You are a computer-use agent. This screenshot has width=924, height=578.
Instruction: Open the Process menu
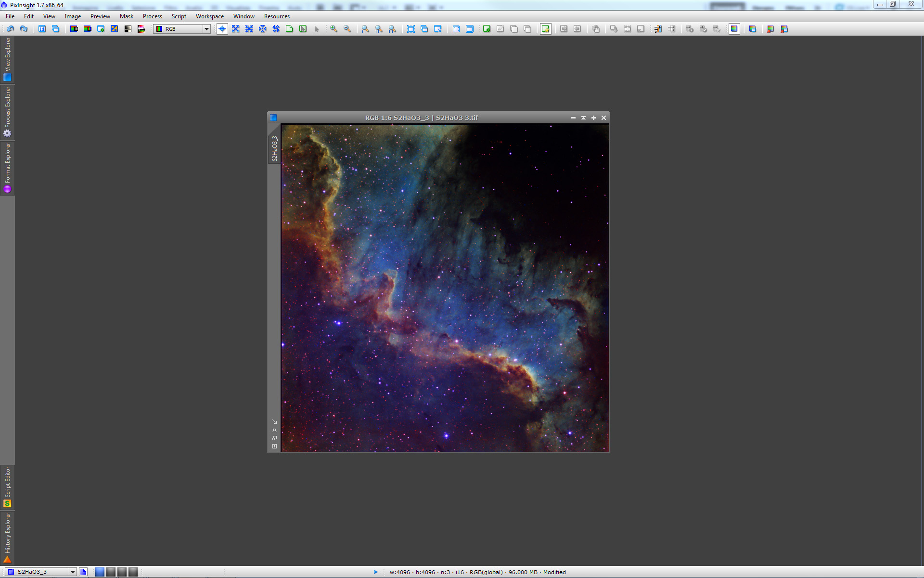tap(153, 16)
